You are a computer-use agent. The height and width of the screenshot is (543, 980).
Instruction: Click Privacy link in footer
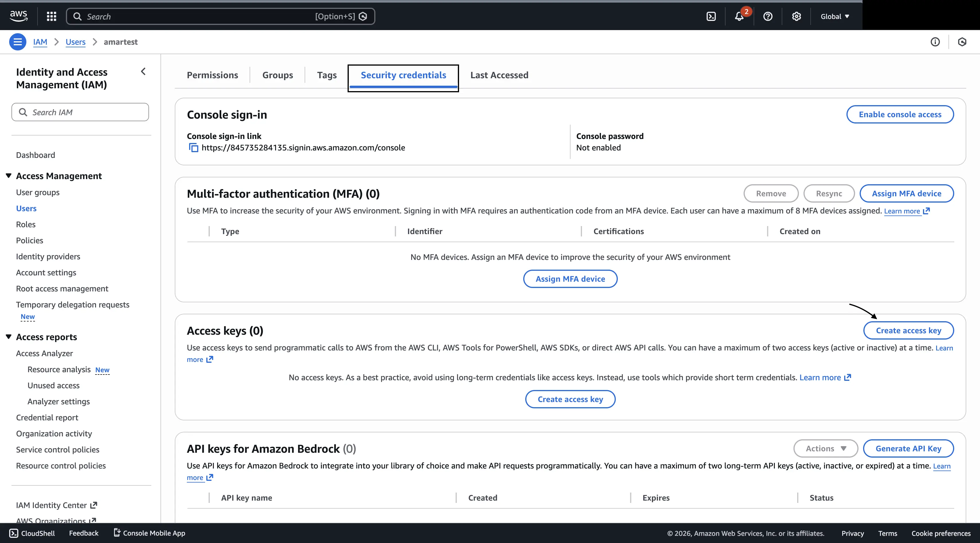pyautogui.click(x=852, y=533)
